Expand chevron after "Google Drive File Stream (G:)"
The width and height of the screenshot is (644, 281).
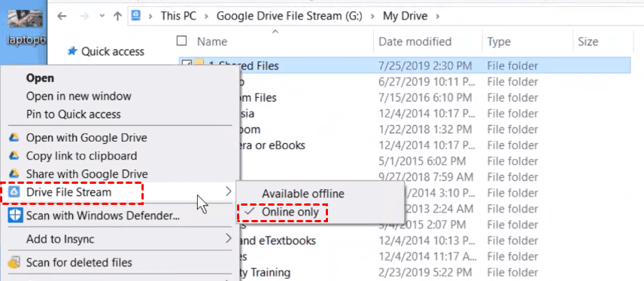pyautogui.click(x=373, y=17)
